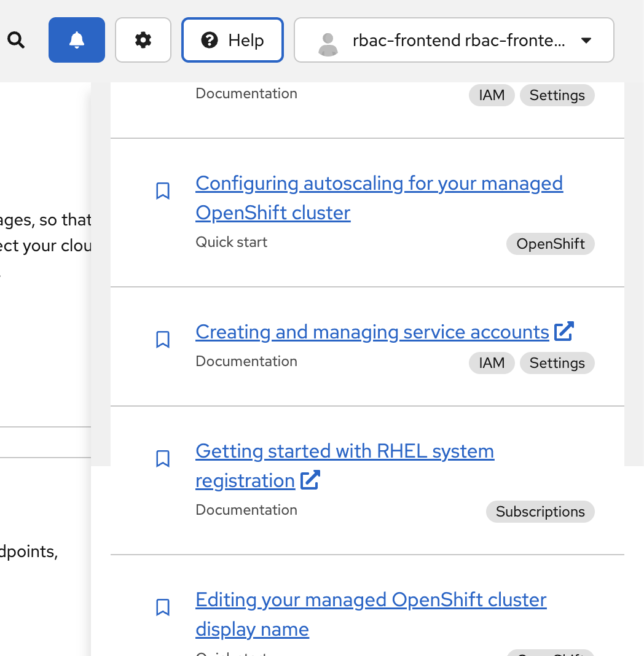Screen dimensions: 644x656
Task: Bookmark the Configuring autoscaling quick start
Action: tap(163, 191)
